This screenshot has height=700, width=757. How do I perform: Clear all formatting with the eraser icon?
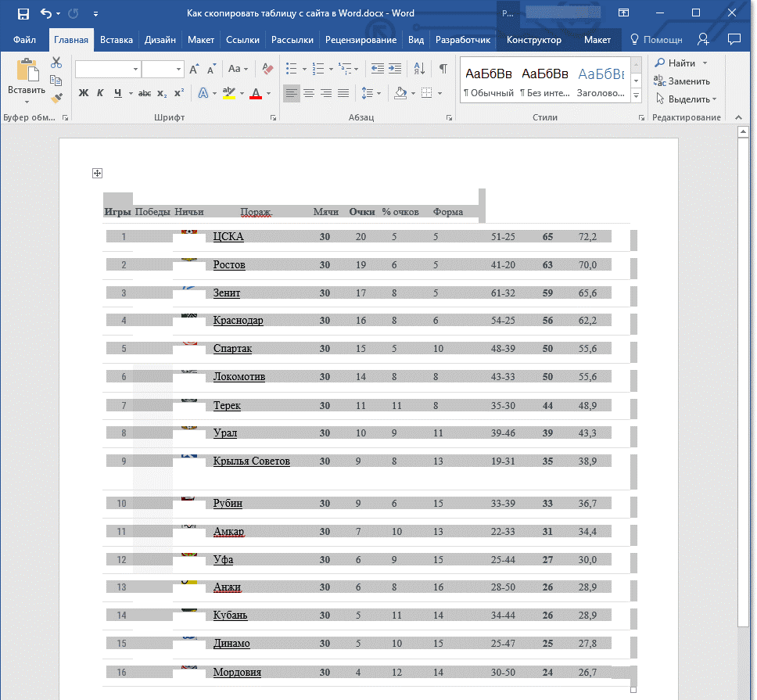tap(267, 69)
